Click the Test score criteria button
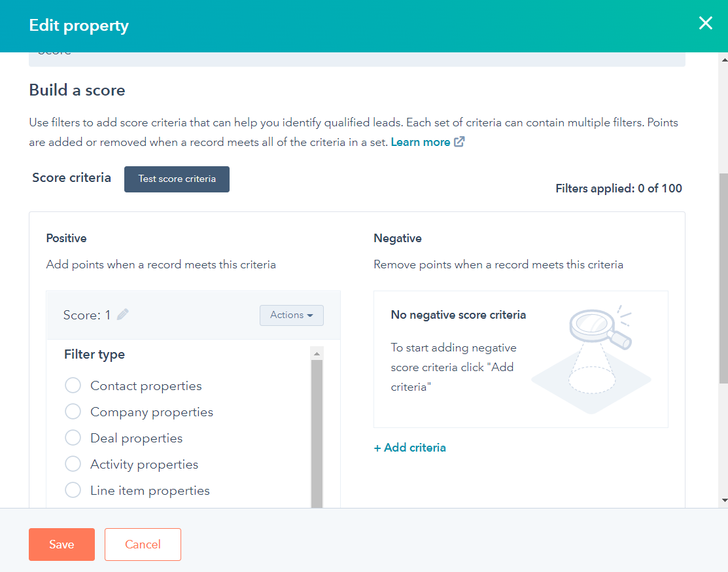The image size is (728, 572). [x=177, y=179]
